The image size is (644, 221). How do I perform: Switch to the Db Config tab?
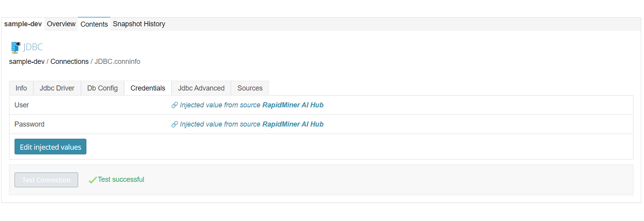click(102, 88)
